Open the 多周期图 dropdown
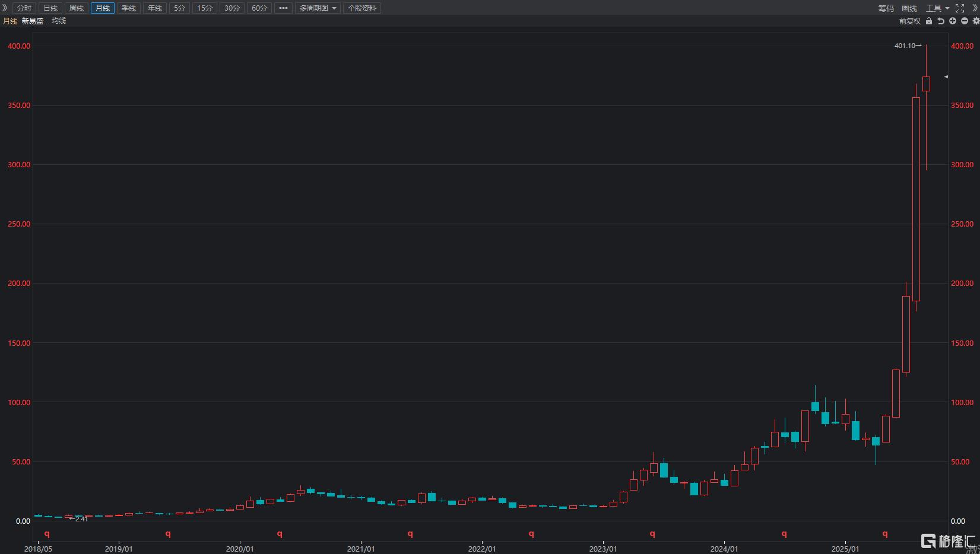 pyautogui.click(x=318, y=8)
